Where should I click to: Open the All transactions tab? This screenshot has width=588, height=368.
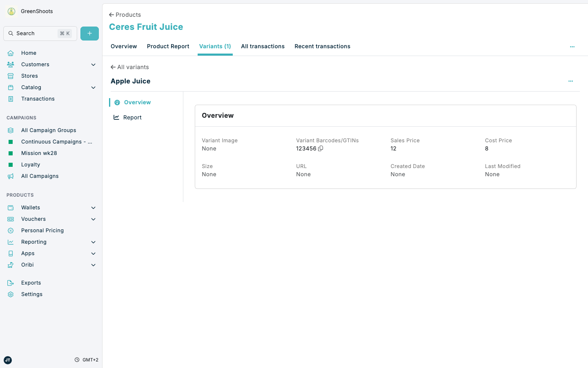click(x=263, y=46)
